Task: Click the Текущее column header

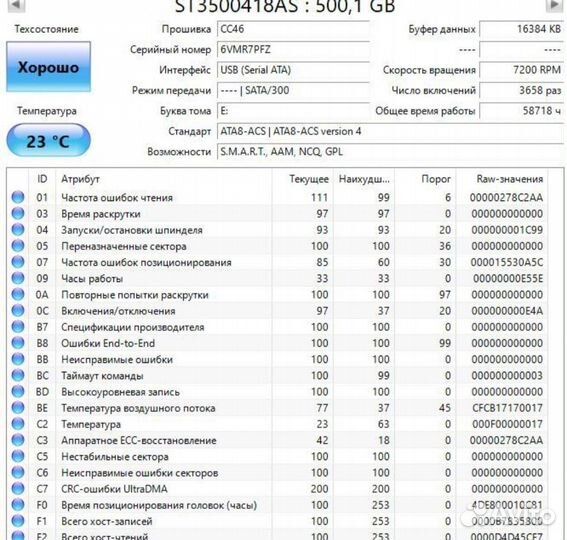Action: [x=302, y=179]
